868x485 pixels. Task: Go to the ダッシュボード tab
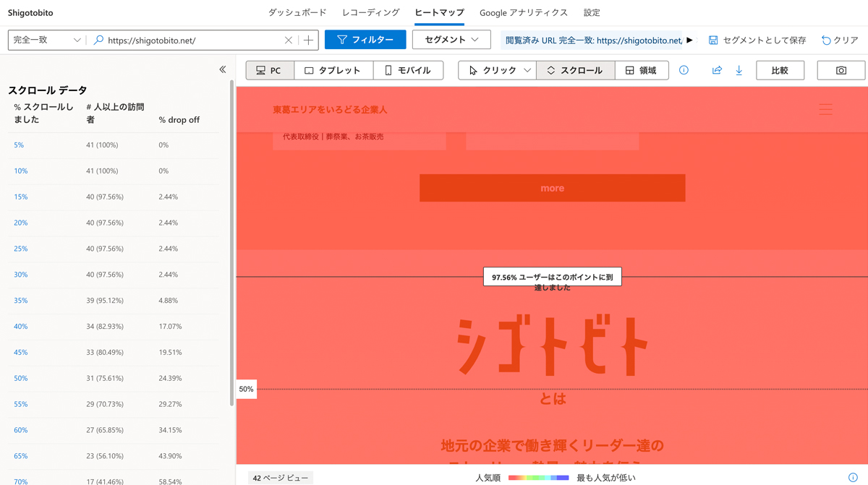pos(297,12)
